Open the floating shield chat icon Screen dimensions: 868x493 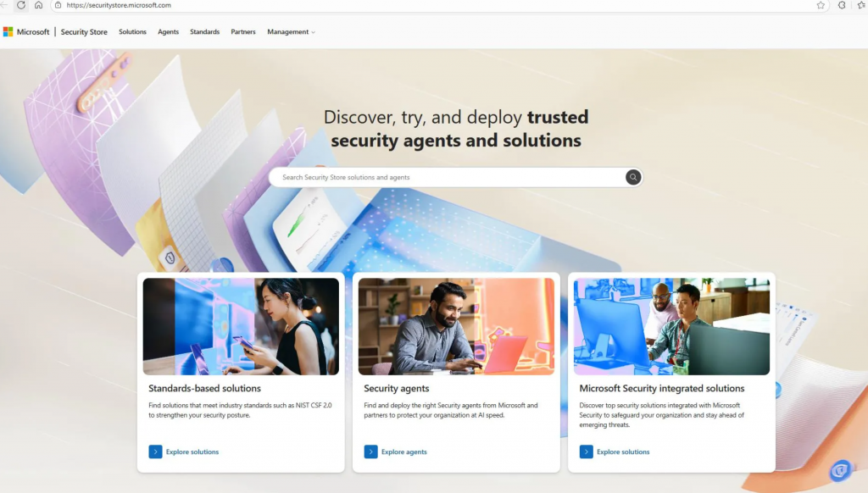tap(840, 470)
